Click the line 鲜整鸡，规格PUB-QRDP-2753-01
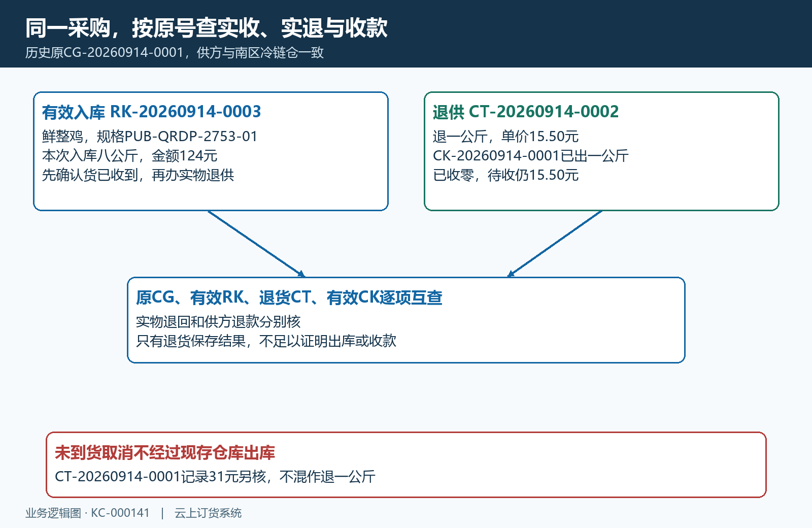 point(150,137)
